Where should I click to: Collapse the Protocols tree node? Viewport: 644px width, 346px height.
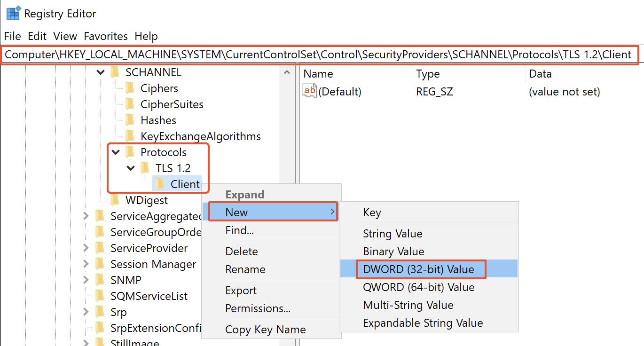point(115,152)
